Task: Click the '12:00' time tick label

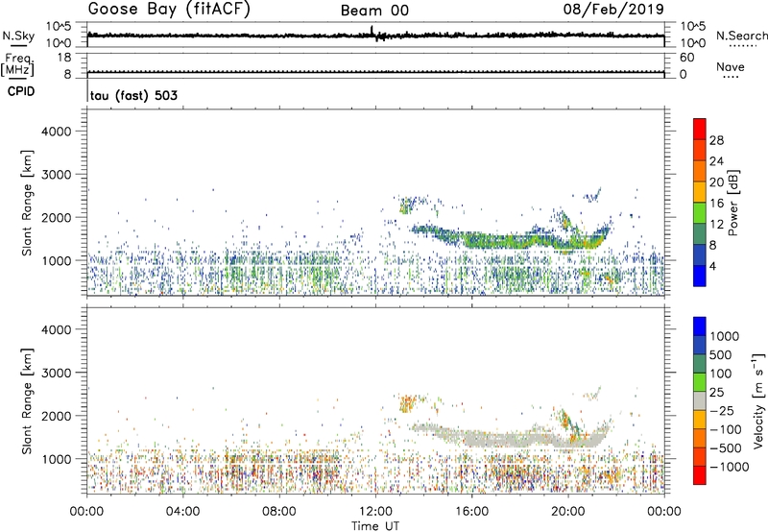Action: click(375, 512)
